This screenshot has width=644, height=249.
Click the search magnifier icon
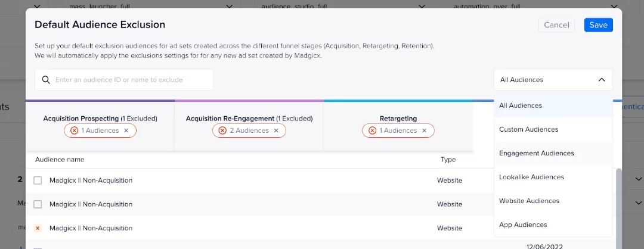(46, 80)
